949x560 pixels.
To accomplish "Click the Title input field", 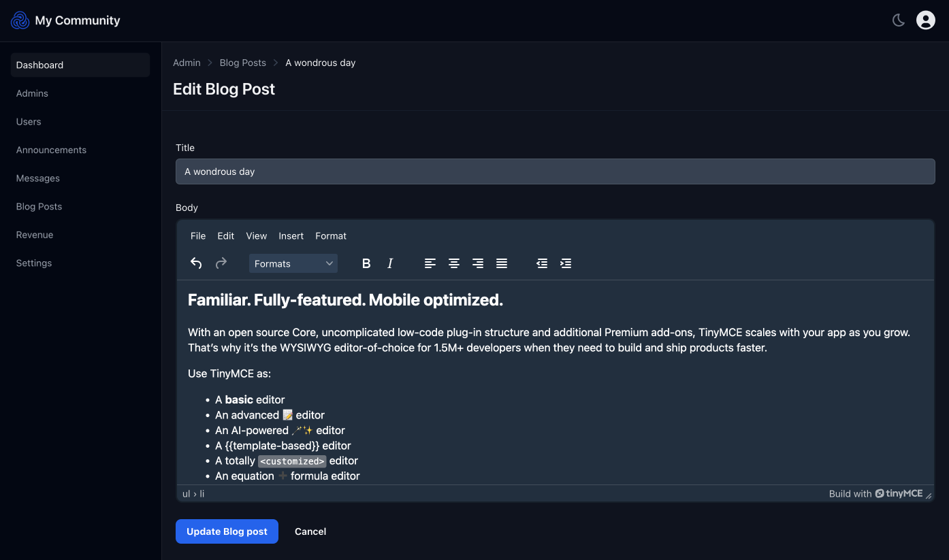I will tap(556, 171).
